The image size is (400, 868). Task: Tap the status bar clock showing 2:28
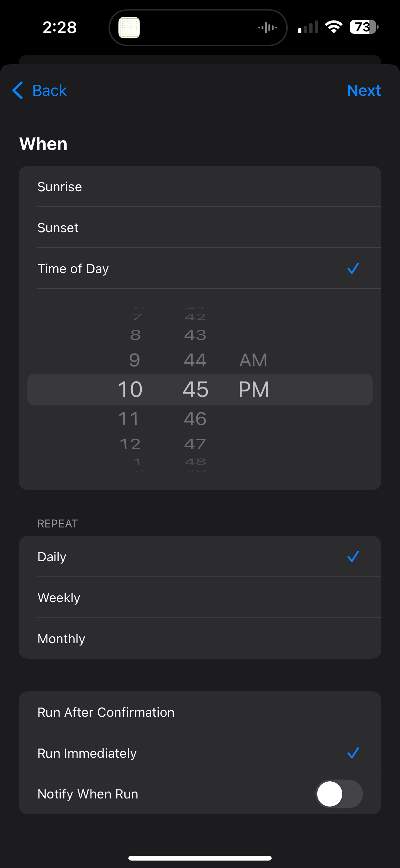click(x=60, y=27)
